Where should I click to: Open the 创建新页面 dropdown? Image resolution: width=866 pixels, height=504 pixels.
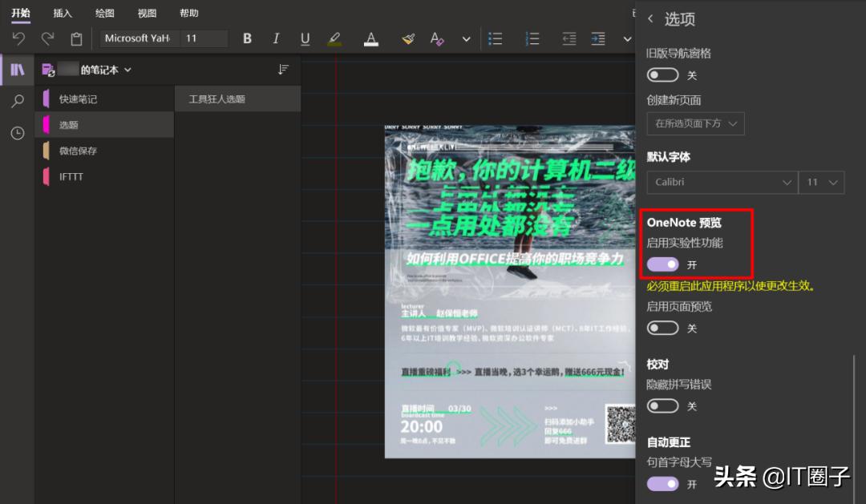click(x=694, y=123)
